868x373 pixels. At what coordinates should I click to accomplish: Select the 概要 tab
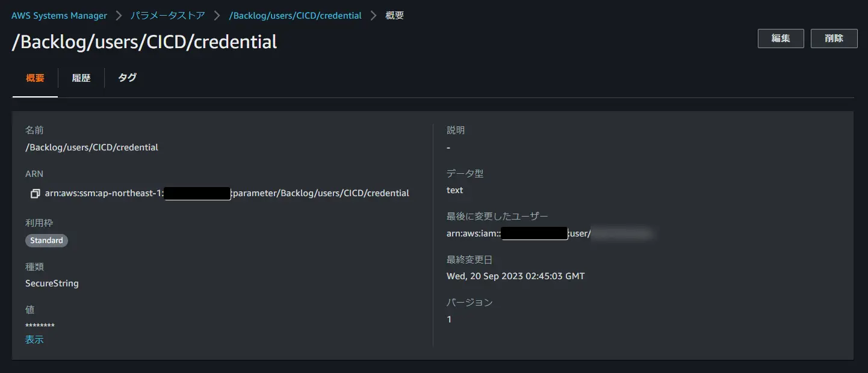(35, 78)
